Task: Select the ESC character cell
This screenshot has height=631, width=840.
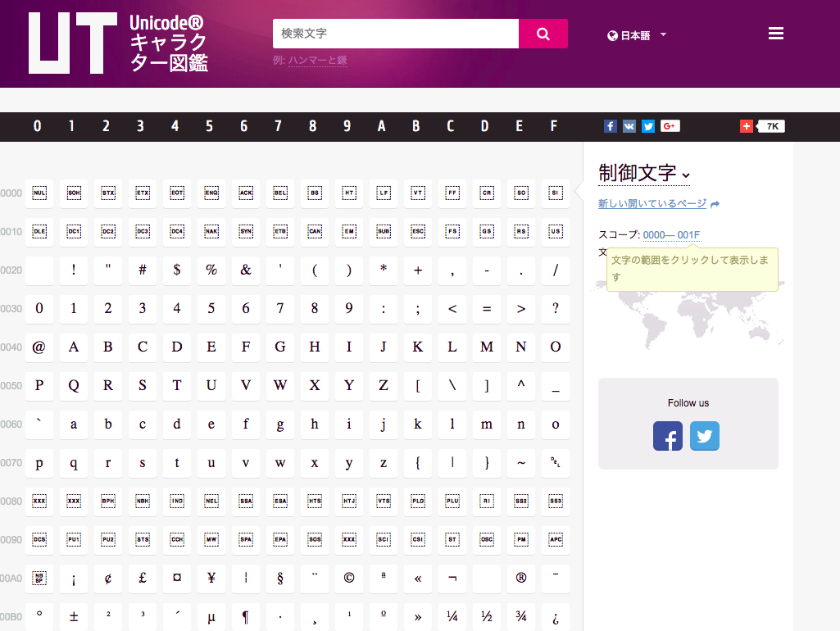Action: pos(417,232)
